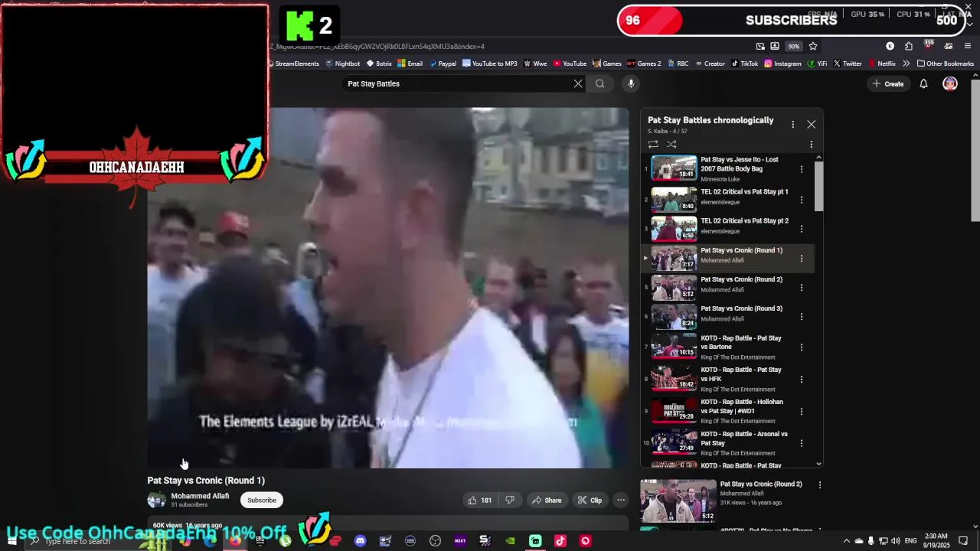980x551 pixels.
Task: Open the Windows Start menu
Action: coord(11,541)
